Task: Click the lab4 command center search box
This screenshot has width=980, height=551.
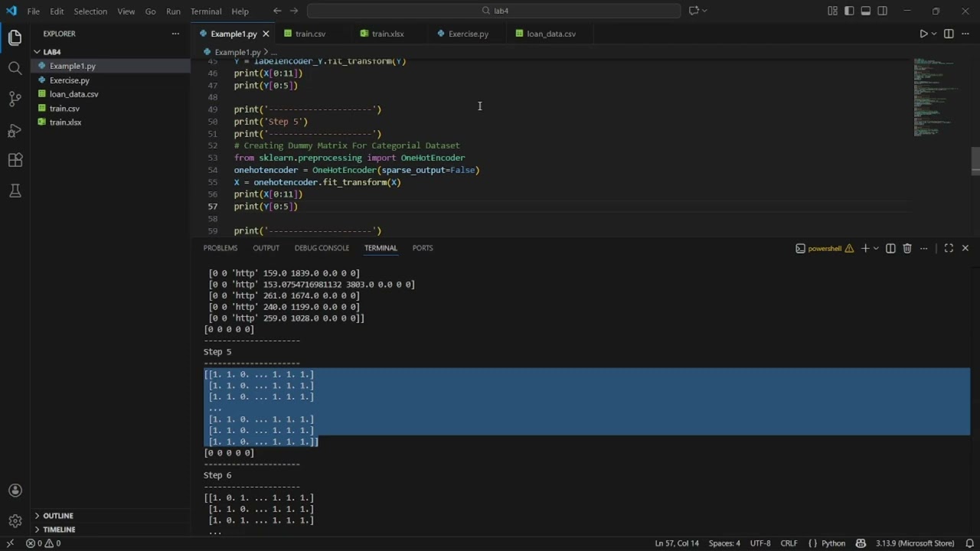Action: pyautogui.click(x=494, y=11)
